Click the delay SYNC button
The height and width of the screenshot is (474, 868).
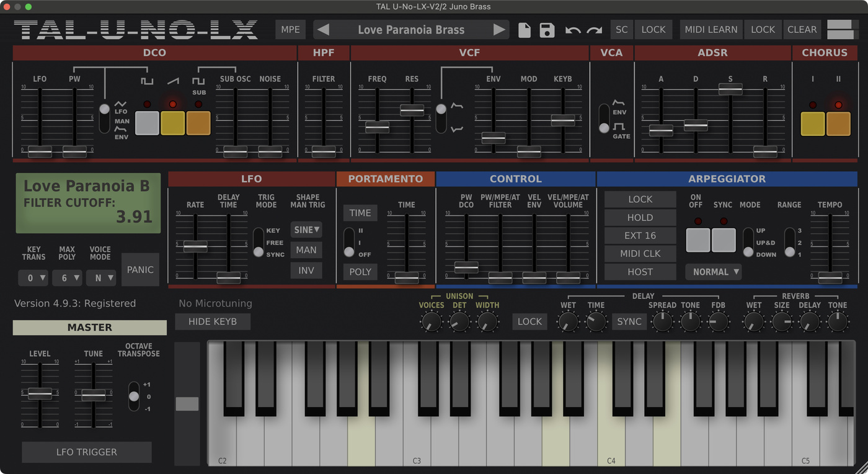[629, 321]
